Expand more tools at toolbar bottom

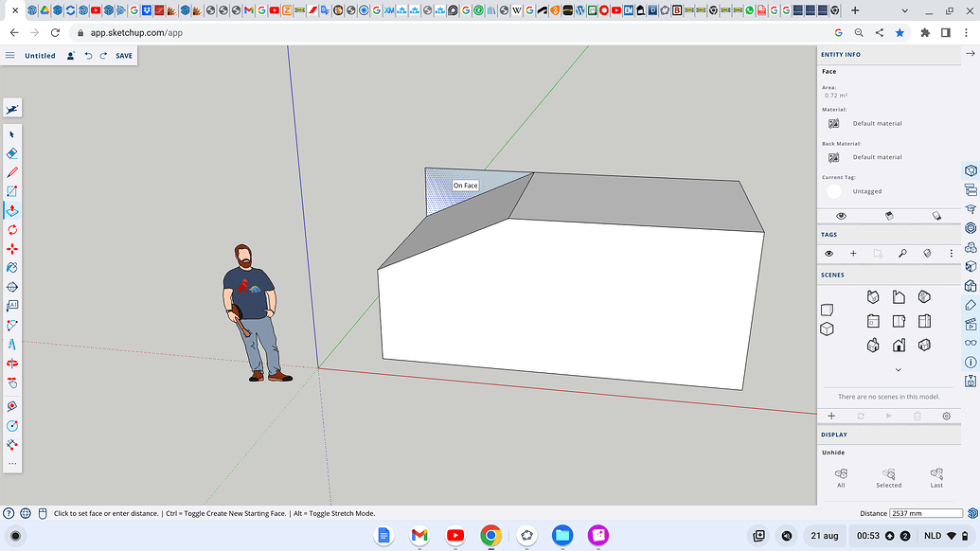(12, 464)
